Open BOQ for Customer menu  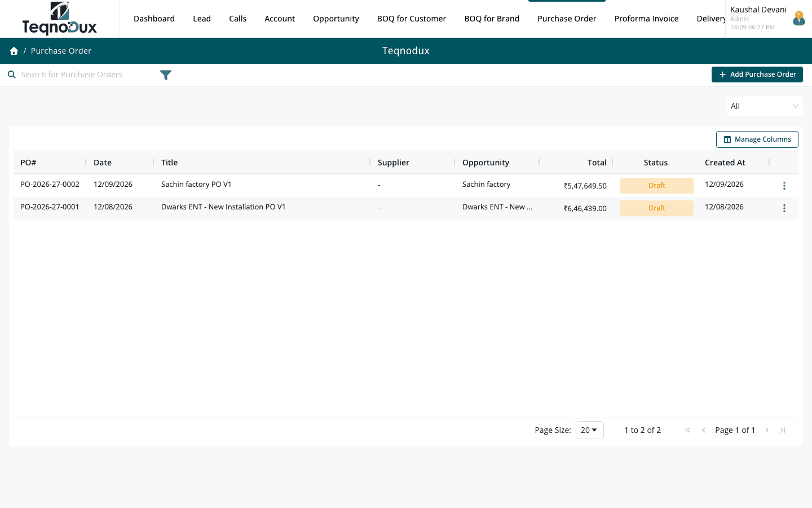coord(412,19)
